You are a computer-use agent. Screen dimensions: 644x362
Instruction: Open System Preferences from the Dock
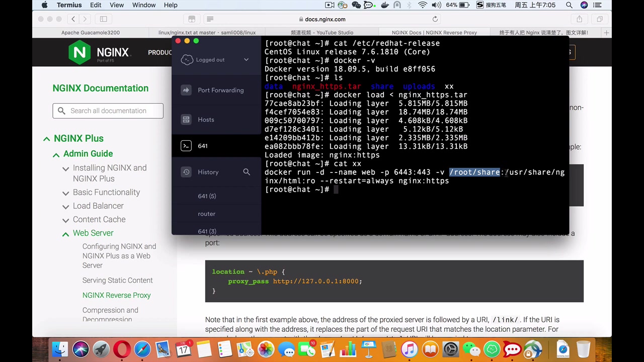[x=451, y=349]
